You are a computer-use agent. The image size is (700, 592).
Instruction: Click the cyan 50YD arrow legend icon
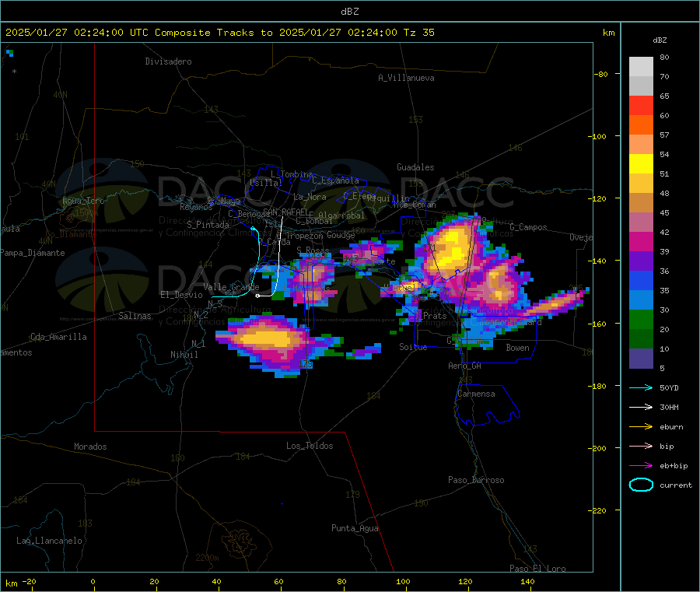[641, 387]
